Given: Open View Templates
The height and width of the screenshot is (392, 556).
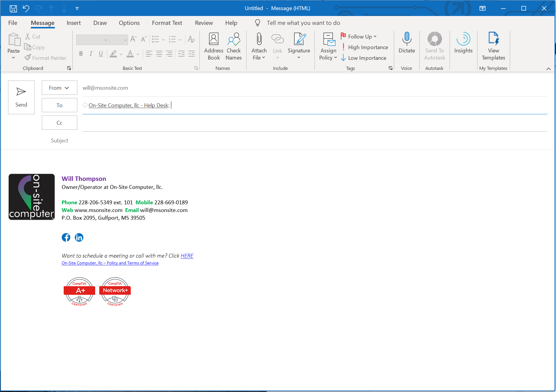Looking at the screenshot, I should (493, 46).
